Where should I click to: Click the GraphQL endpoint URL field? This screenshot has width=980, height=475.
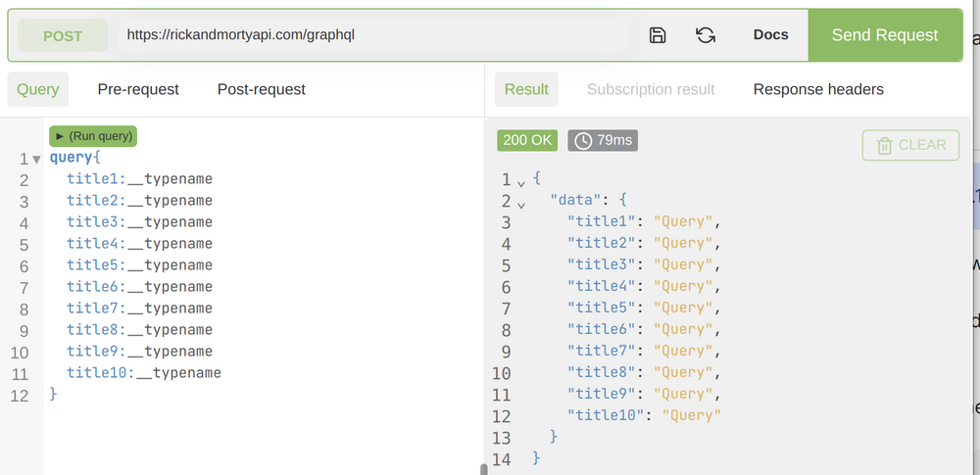click(x=372, y=35)
